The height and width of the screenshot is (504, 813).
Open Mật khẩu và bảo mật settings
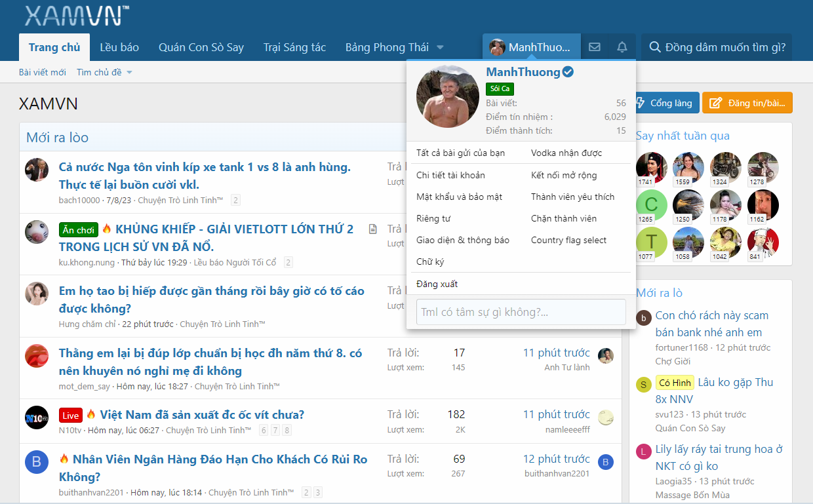(x=459, y=197)
